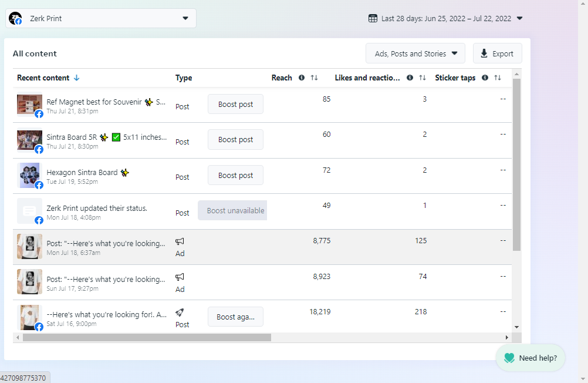This screenshot has height=383, width=588.
Task: Click the Boost unavailable button
Action: point(232,210)
